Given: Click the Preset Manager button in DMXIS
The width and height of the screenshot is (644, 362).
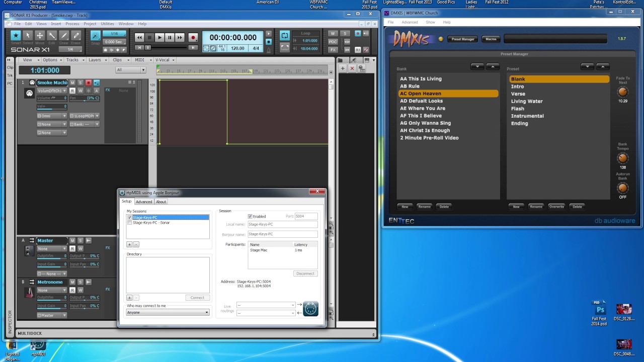Looking at the screenshot, I should pyautogui.click(x=462, y=39).
